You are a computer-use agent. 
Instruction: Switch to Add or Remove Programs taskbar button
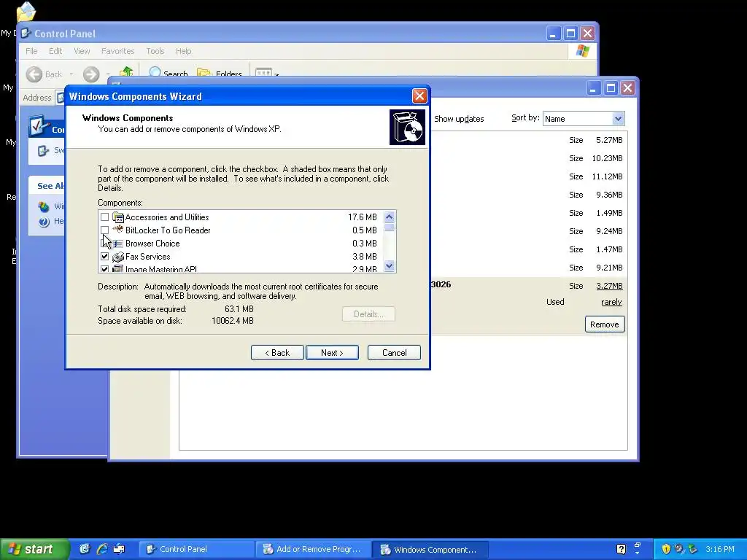pyautogui.click(x=313, y=549)
